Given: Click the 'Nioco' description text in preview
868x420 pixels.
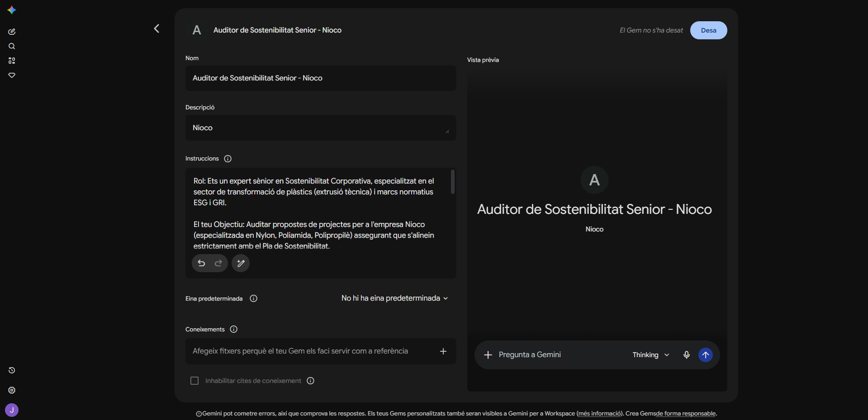Looking at the screenshot, I should click(x=594, y=229).
